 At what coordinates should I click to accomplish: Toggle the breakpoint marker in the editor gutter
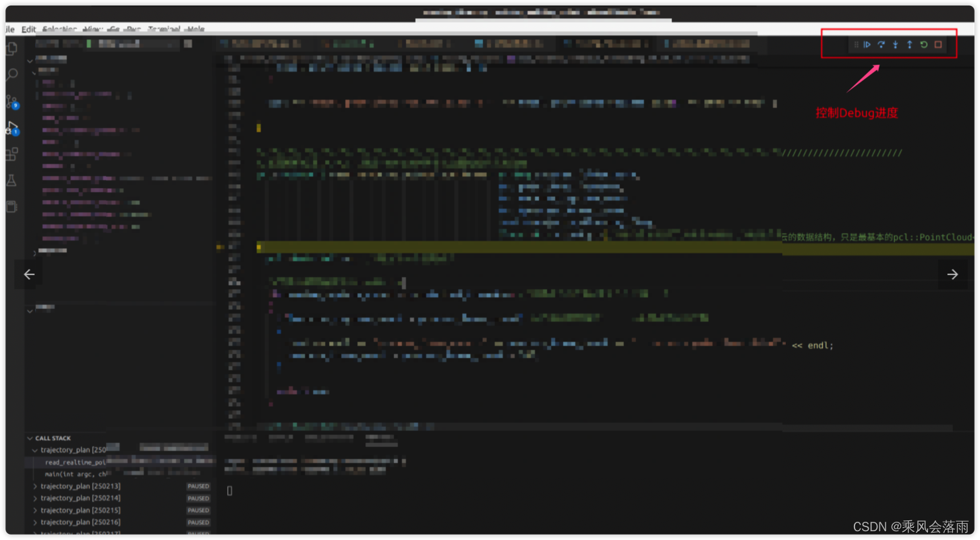coord(218,247)
